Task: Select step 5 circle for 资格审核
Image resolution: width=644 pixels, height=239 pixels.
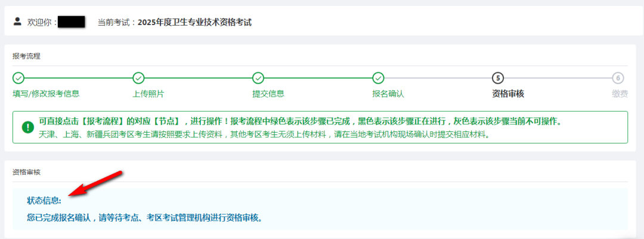Action: (498, 77)
